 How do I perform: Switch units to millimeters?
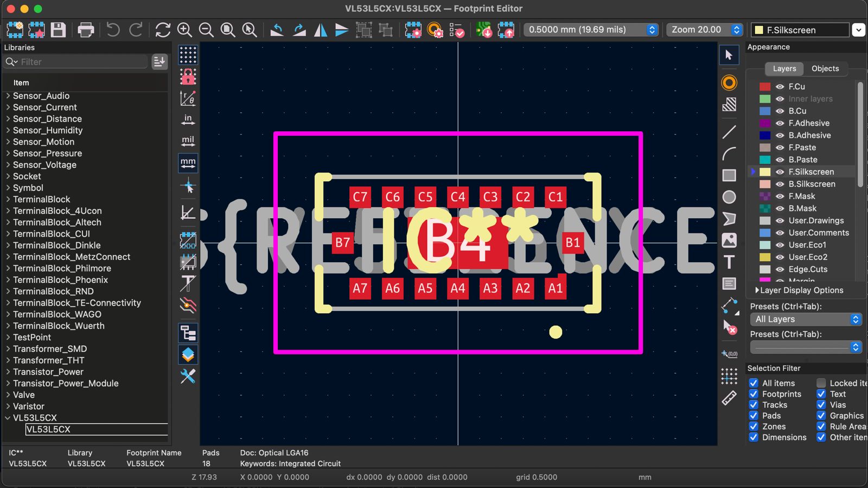[188, 162]
